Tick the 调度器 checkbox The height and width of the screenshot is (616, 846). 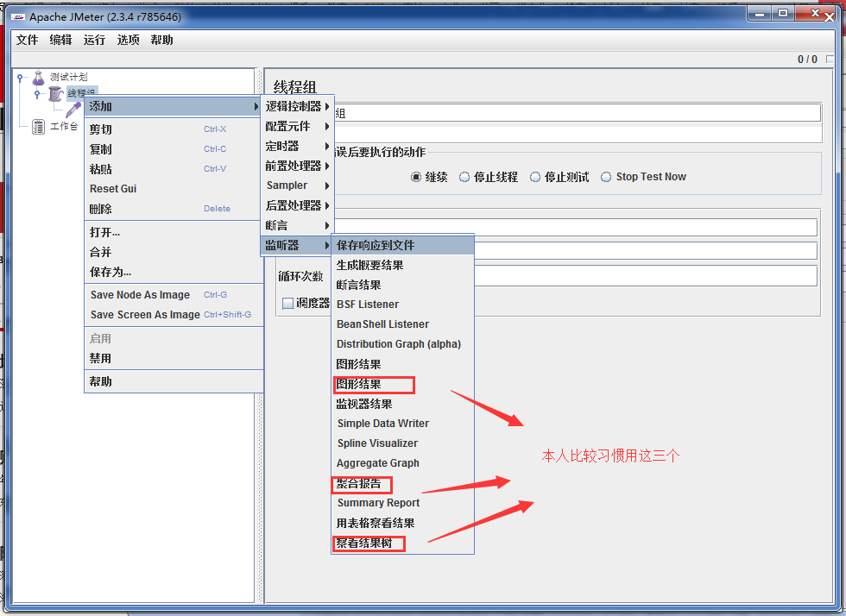click(x=288, y=303)
